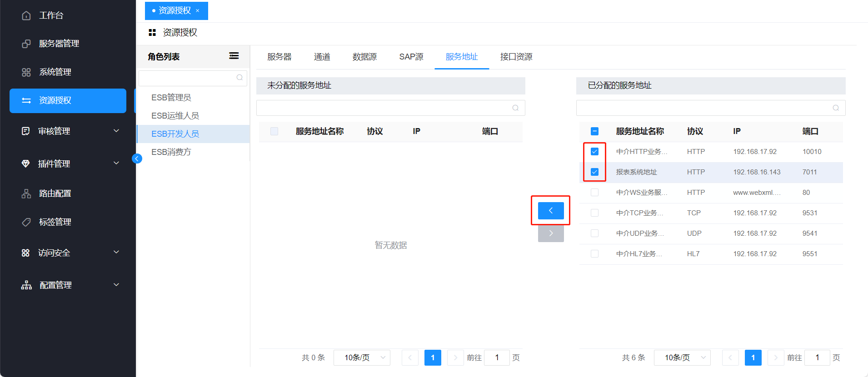Screen dimensions: 868x377
Task: Open the 工作台 home icon
Action: pyautogui.click(x=26, y=15)
